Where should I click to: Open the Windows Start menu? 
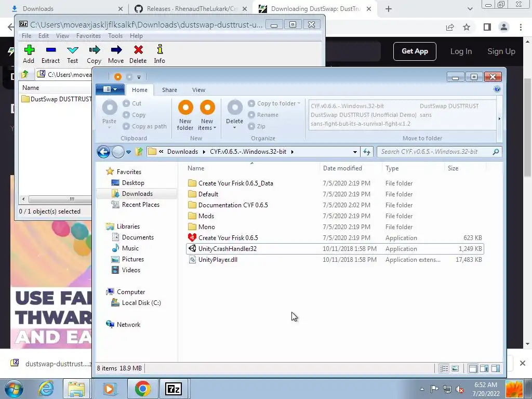tap(14, 389)
